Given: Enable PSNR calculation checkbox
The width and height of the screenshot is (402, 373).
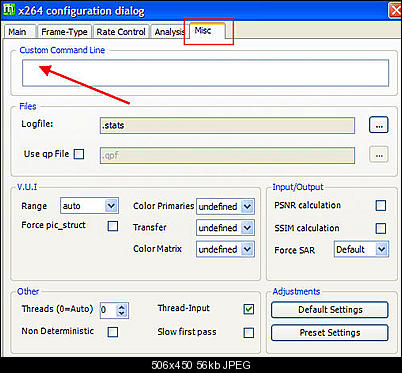Looking at the screenshot, I should click(381, 205).
